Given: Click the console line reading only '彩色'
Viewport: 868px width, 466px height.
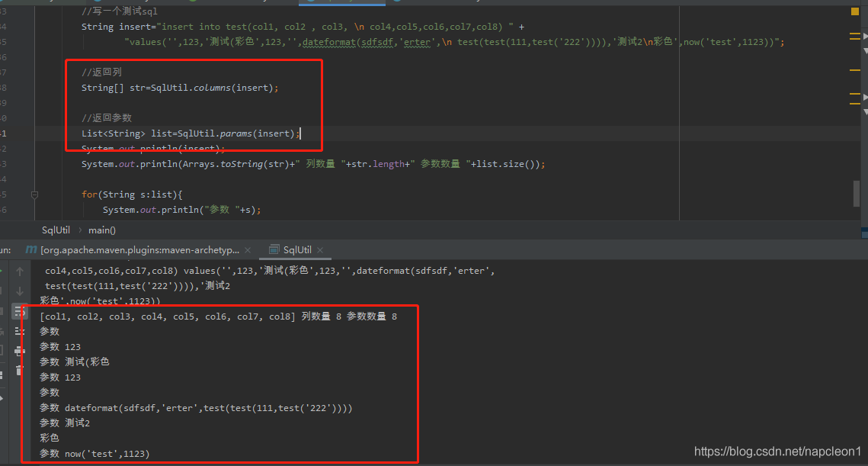Looking at the screenshot, I should pyautogui.click(x=50, y=438).
